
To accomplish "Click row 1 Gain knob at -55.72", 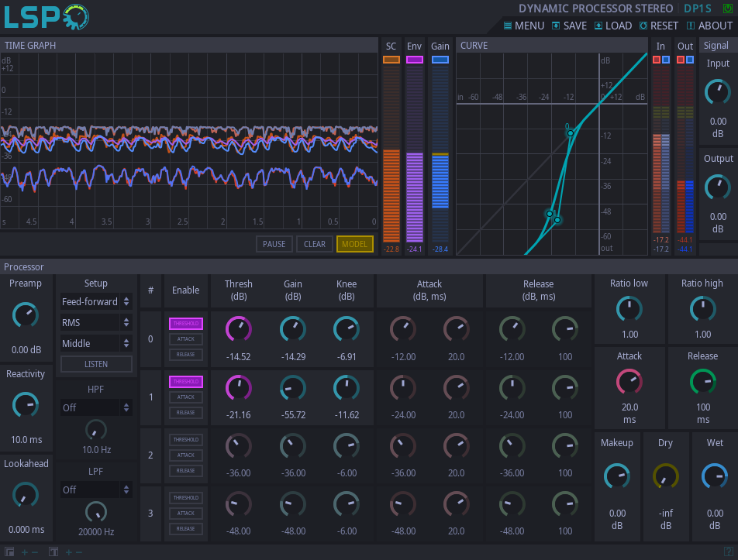I will point(293,388).
